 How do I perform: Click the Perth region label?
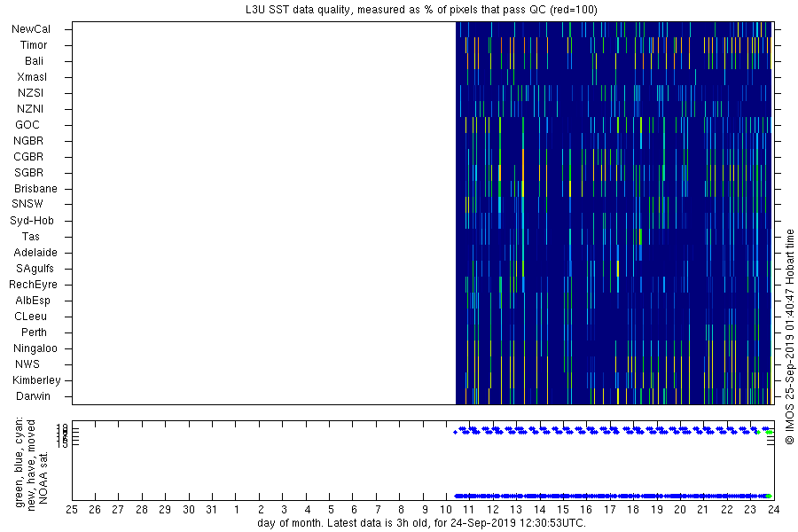click(34, 332)
